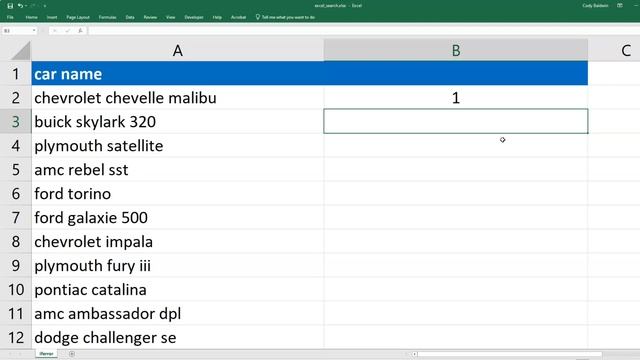Select row 12 header

(x=16, y=338)
